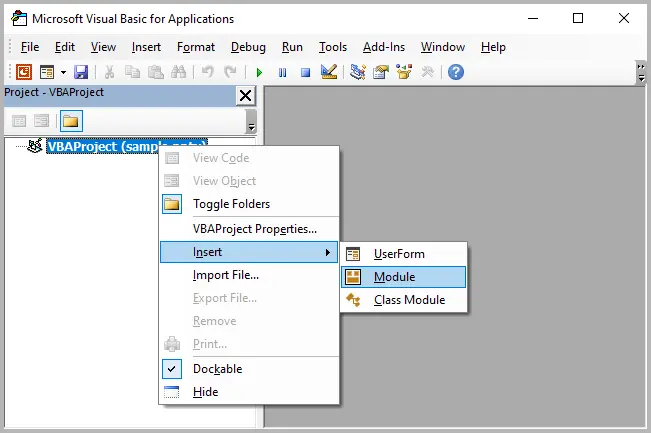Click the View Microsoft PowerPoint toolbar icon

24,72
